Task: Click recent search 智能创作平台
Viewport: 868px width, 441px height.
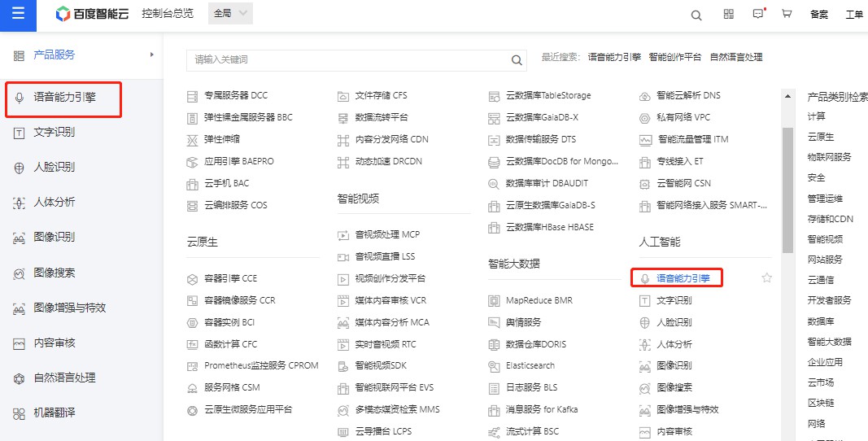Action: (675, 57)
